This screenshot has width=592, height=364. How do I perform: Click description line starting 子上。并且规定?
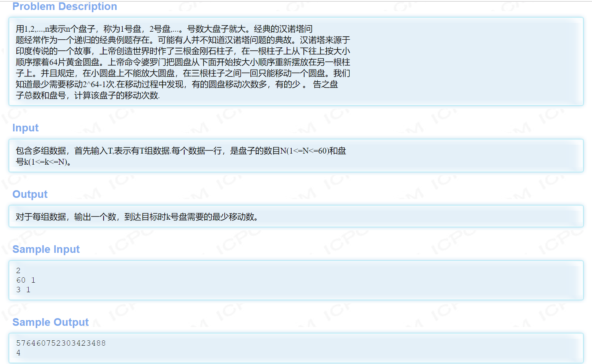183,73
